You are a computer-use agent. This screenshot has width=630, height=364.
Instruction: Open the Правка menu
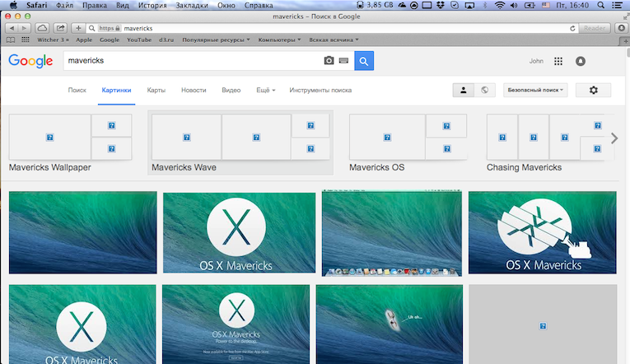(x=95, y=5)
